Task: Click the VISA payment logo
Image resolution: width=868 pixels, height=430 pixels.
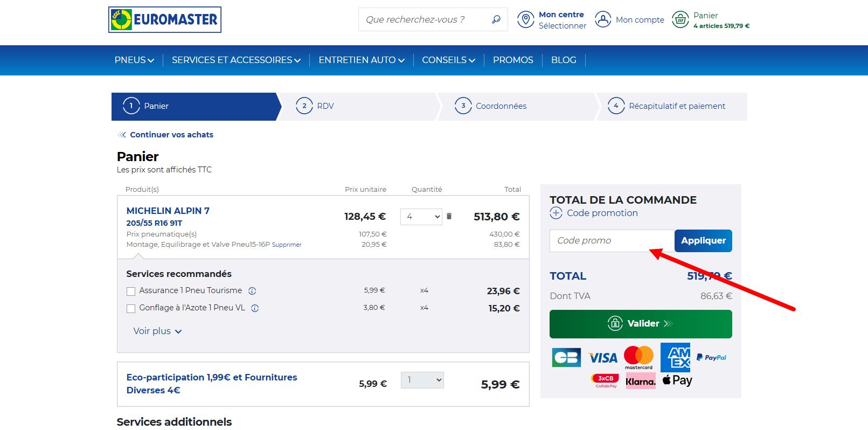Action: [x=603, y=358]
